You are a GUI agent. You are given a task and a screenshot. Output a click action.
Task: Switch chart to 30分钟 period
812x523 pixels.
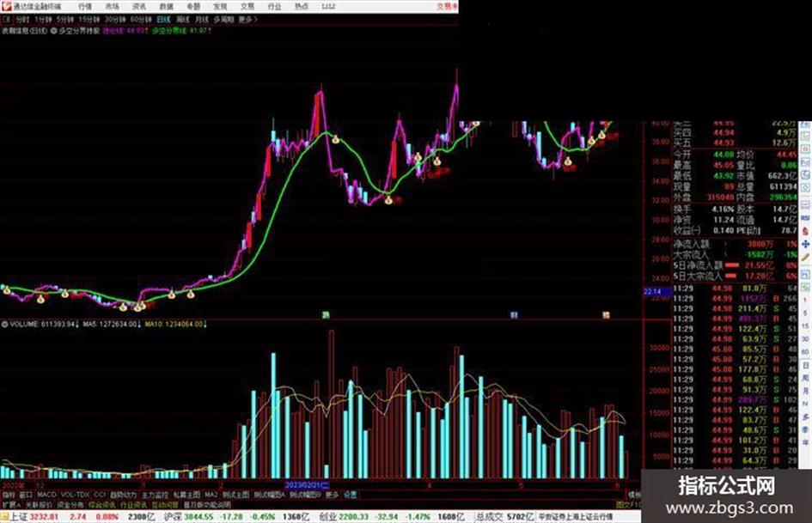coord(115,19)
